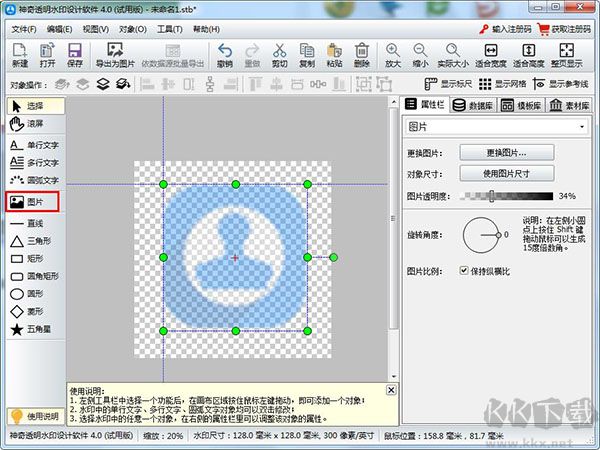Click the 更换图片... button

click(506, 153)
